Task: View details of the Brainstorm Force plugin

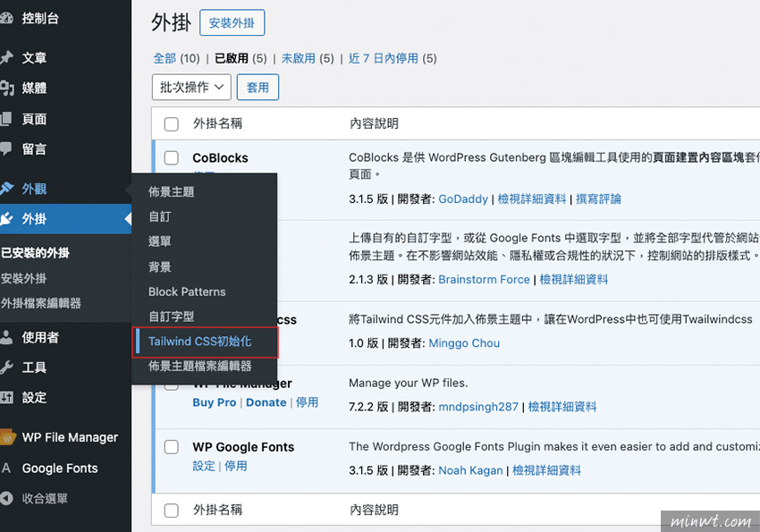Action: [x=573, y=280]
